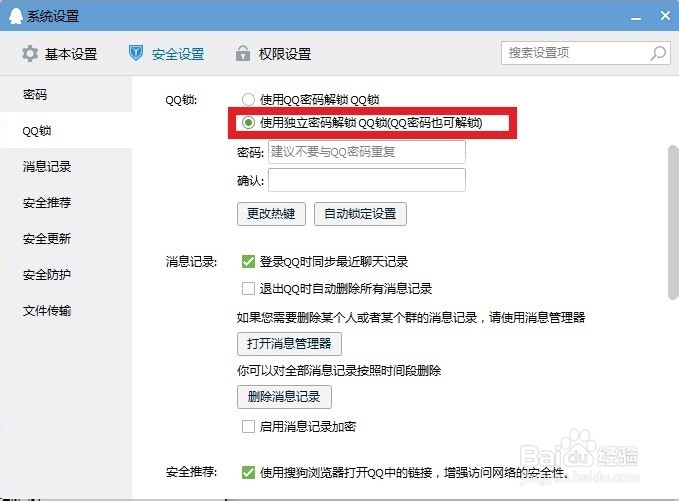
Task: Open 自动锁定设置 button
Action: coord(360,213)
